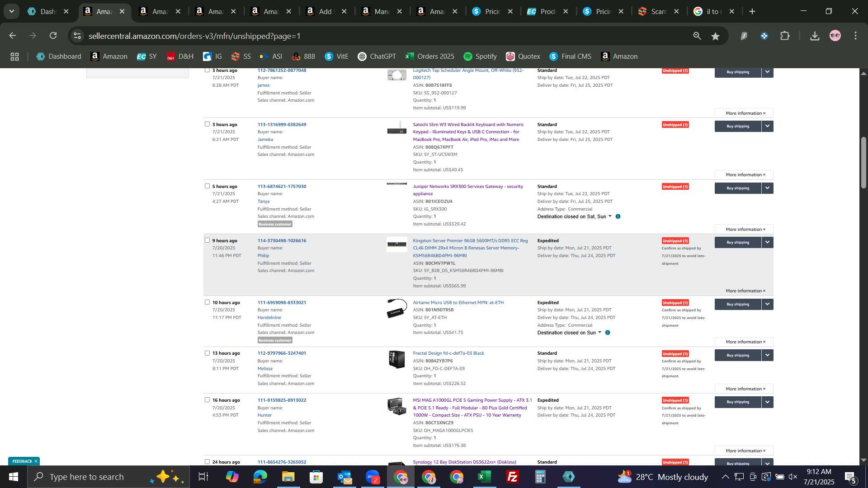The height and width of the screenshot is (488, 868).
Task: Expand More information for Kingston memory order
Action: [744, 291]
